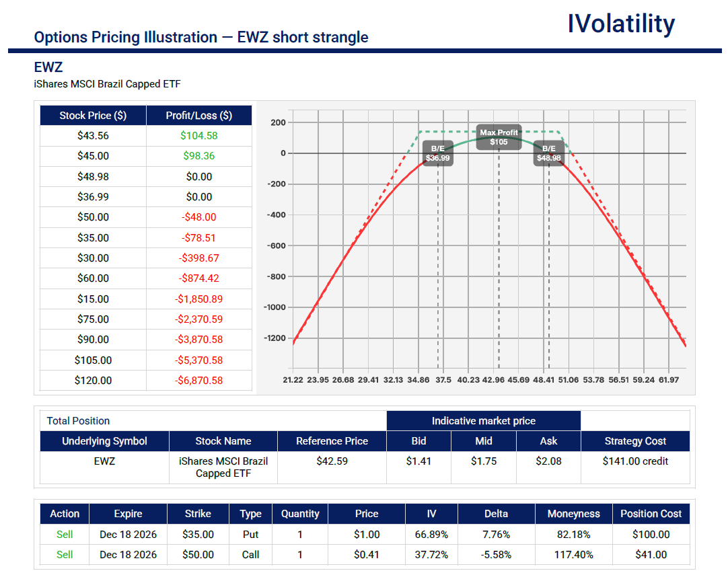
Task: Select the $100.00 position cost
Action: tap(651, 535)
